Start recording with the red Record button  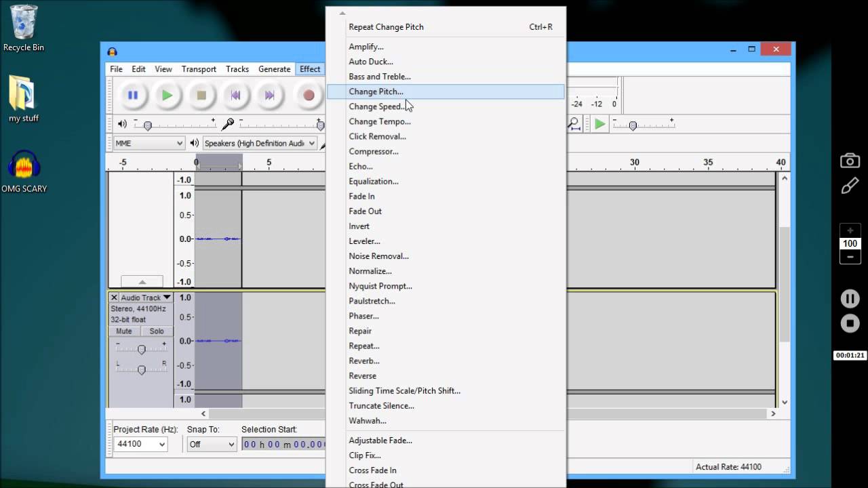tap(309, 96)
